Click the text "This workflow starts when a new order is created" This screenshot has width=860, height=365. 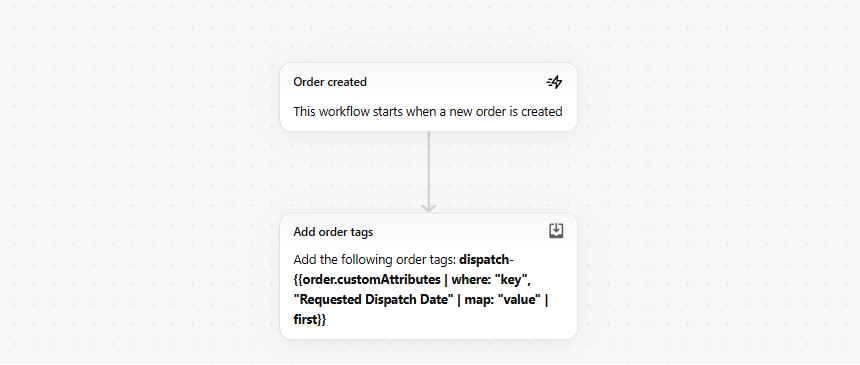[428, 111]
